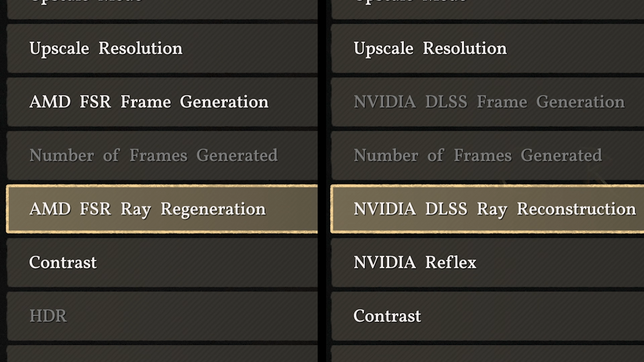Click the gold border of AMD Ray Regeneration row
The width and height of the screenshot is (644, 362).
click(161, 186)
